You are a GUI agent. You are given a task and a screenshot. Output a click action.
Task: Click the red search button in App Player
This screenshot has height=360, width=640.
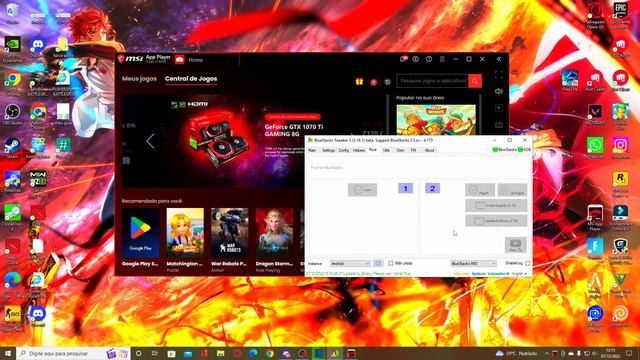[x=475, y=81]
